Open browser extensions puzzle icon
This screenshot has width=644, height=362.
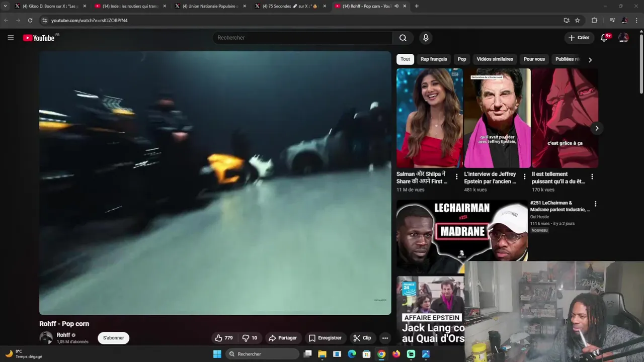click(594, 20)
